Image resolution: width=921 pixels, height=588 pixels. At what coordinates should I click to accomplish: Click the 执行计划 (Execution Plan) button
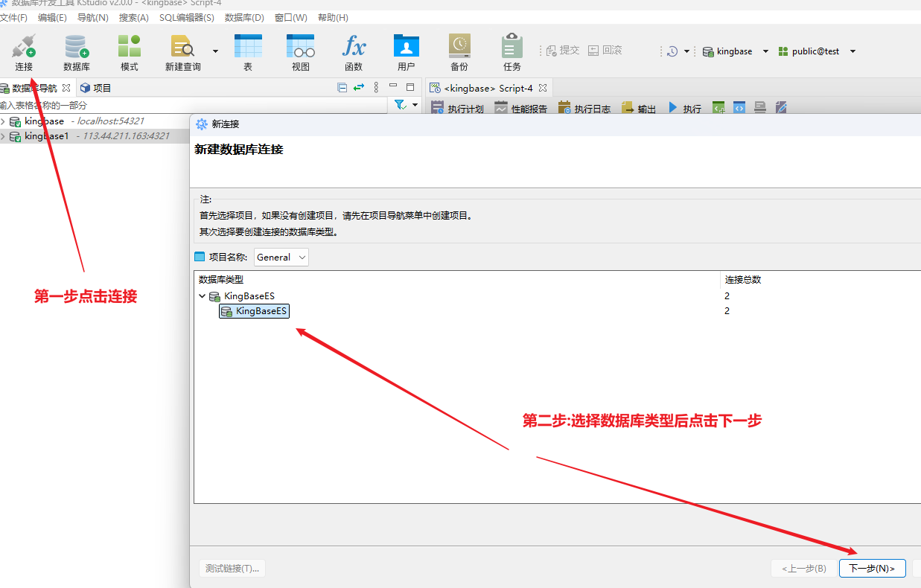click(458, 109)
